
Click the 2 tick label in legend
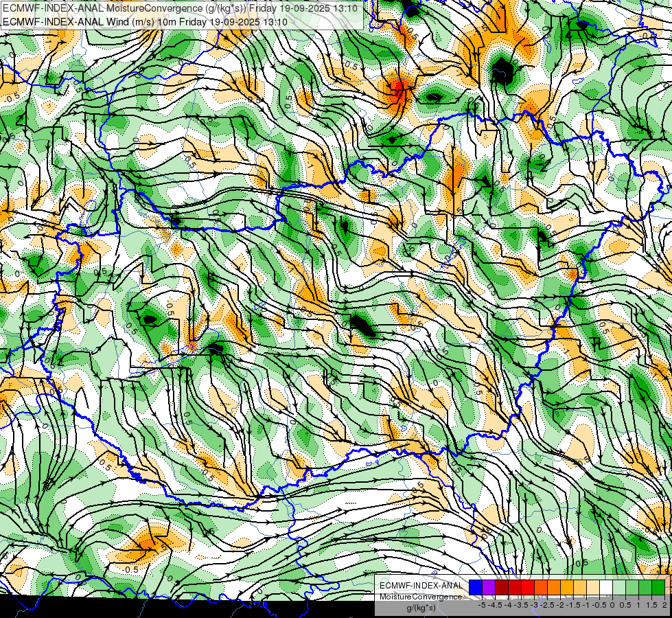click(x=664, y=605)
